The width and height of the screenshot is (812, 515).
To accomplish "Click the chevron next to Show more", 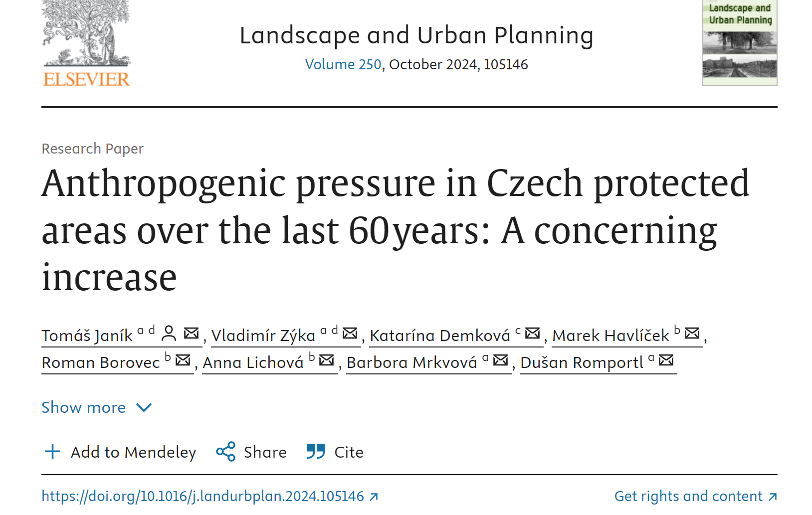I will point(144,408).
